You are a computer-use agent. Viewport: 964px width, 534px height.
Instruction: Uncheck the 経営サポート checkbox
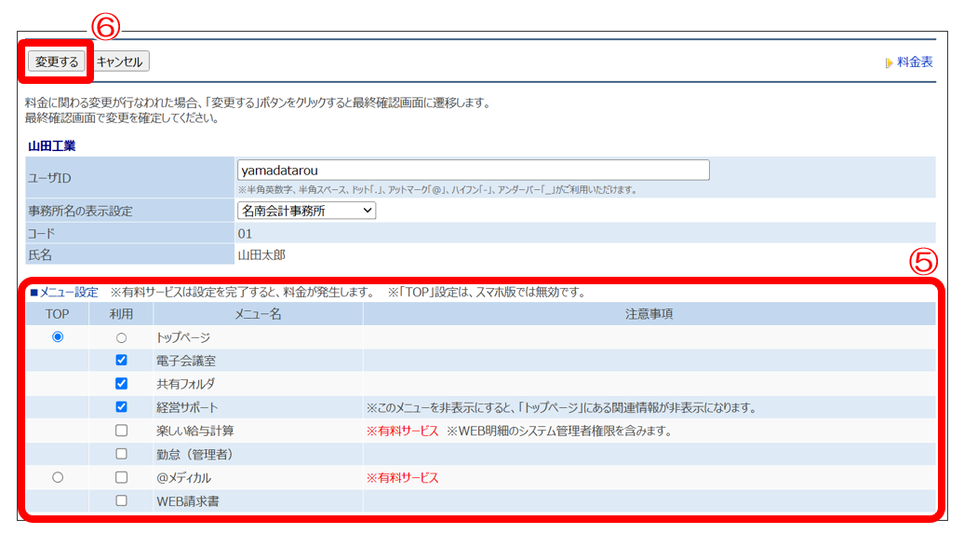coord(121,408)
